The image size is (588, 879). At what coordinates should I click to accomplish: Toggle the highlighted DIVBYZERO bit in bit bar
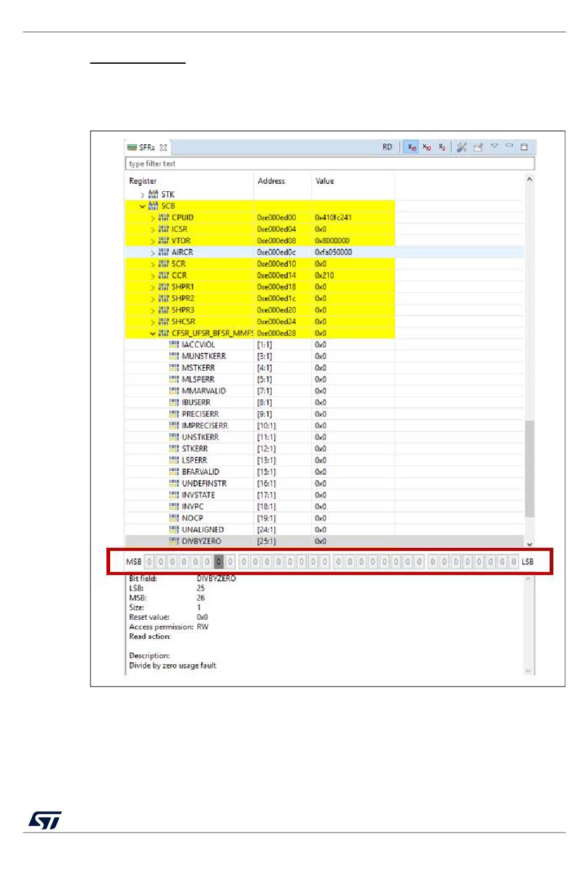point(218,561)
